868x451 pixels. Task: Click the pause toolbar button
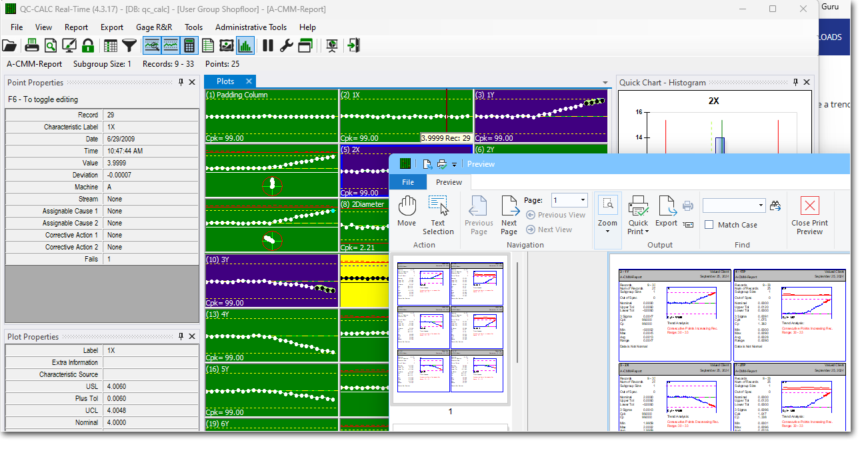tap(268, 45)
